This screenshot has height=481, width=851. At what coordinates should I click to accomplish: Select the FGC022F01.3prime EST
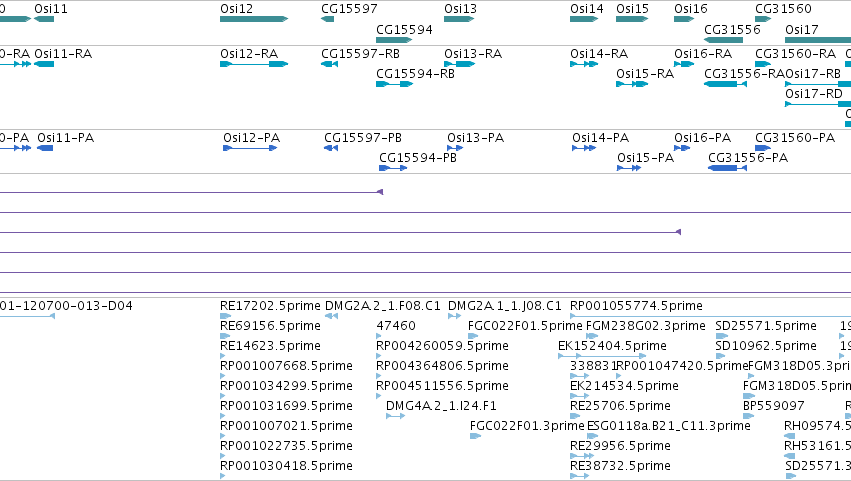pos(476,436)
